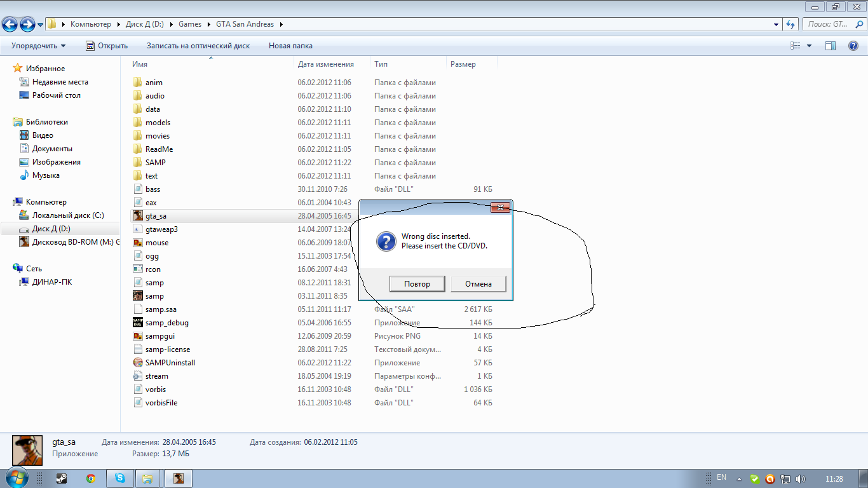Open Рабочий стол in sidebar
The width and height of the screenshot is (868, 488).
point(56,95)
